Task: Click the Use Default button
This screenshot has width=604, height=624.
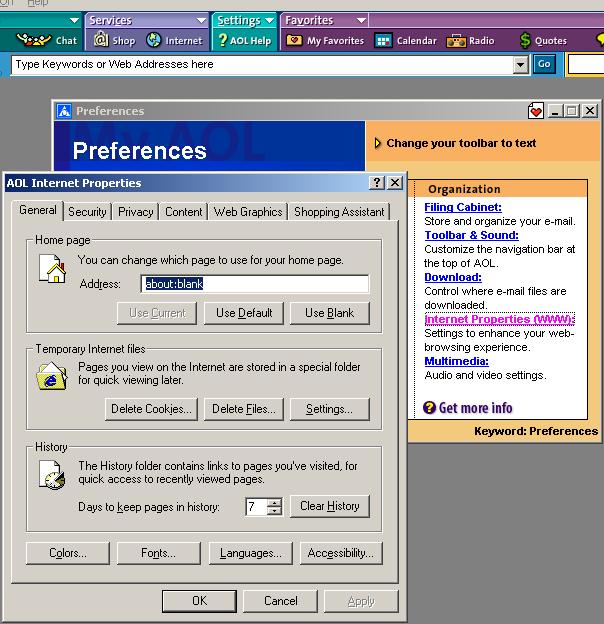Action: (x=244, y=313)
